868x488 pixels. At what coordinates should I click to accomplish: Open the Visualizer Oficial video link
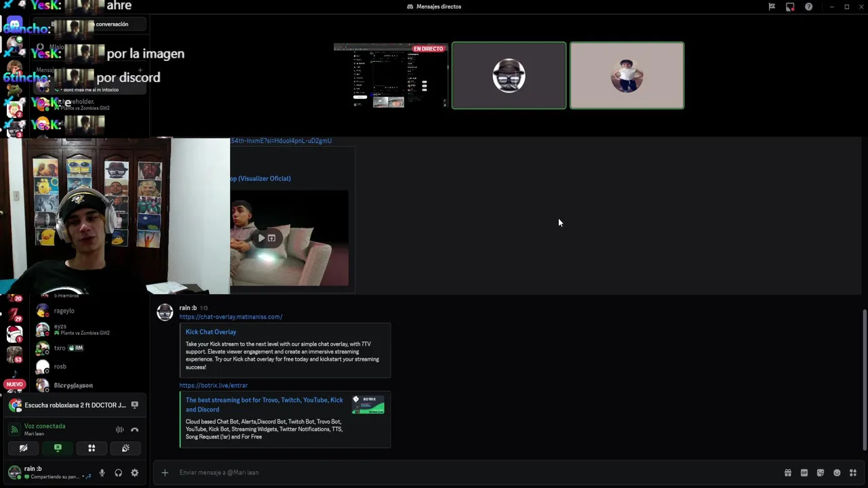(x=260, y=178)
